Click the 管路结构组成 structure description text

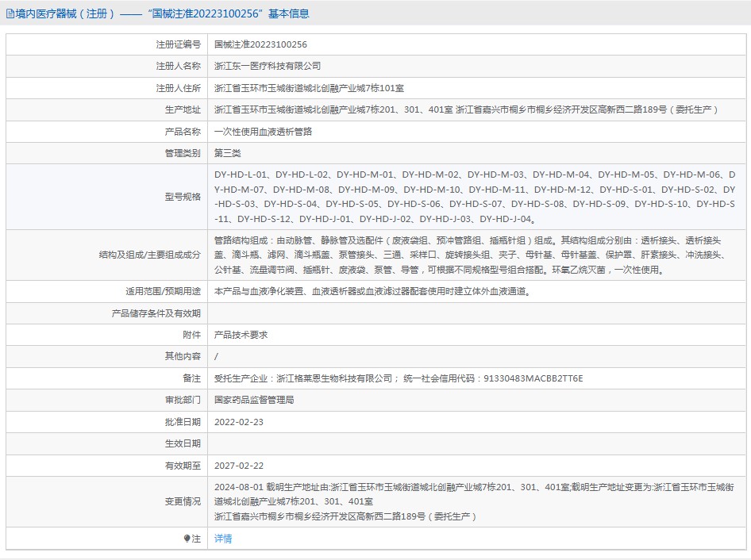click(x=468, y=255)
